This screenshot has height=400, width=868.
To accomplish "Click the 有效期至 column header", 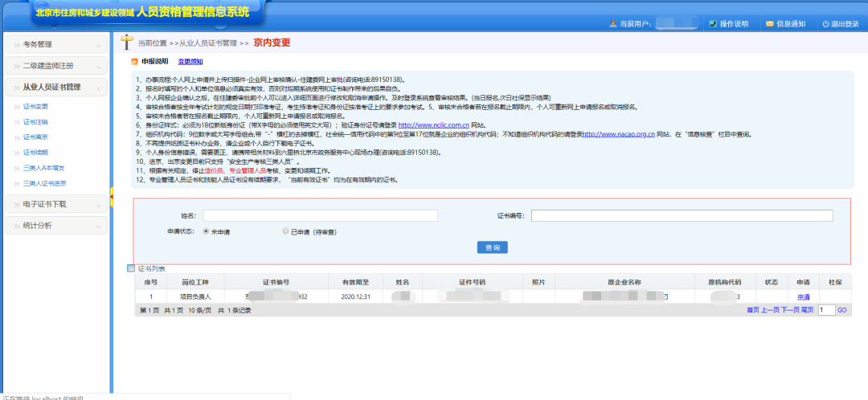I will click(x=355, y=282).
